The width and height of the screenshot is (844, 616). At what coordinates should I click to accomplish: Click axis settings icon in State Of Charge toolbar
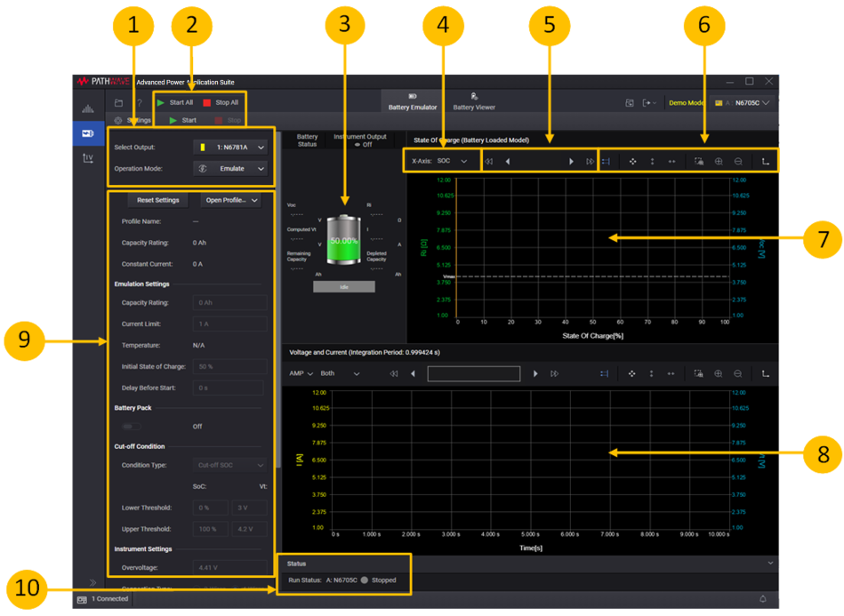tap(766, 162)
